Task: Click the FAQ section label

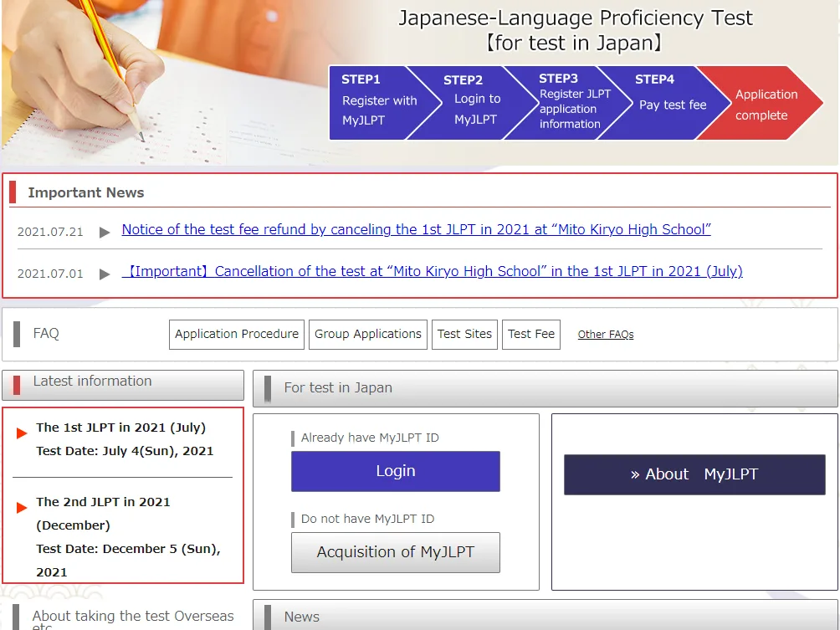Action: [46, 333]
